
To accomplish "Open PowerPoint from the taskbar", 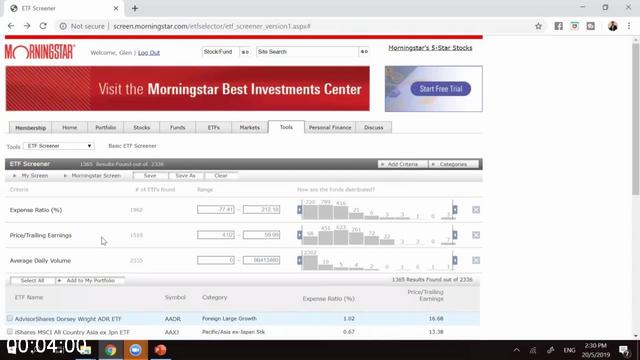I will 160,350.
